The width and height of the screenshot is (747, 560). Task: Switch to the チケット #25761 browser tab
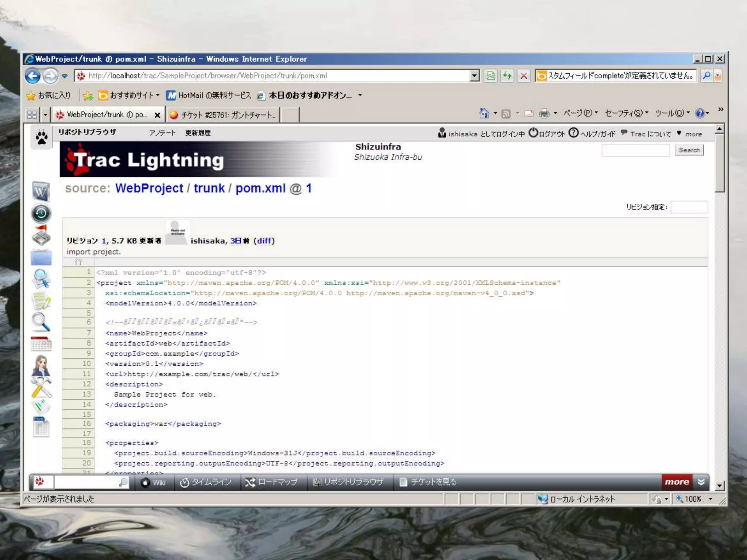click(x=224, y=115)
